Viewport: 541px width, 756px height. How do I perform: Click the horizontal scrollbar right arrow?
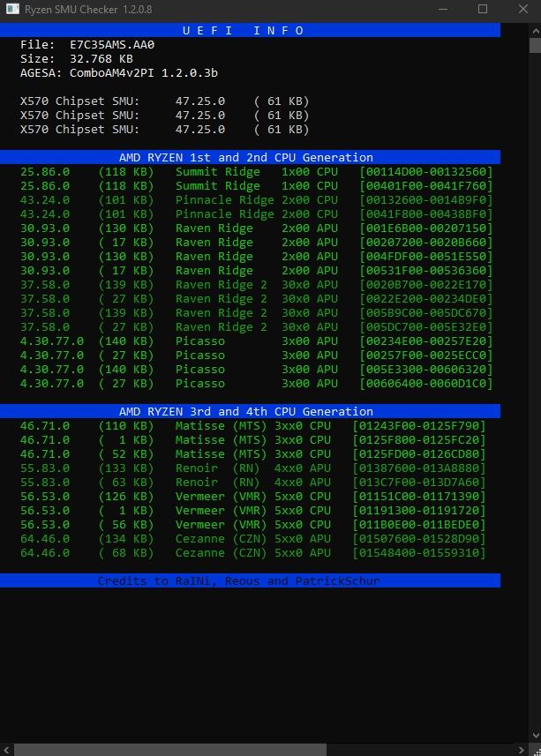pos(522,750)
